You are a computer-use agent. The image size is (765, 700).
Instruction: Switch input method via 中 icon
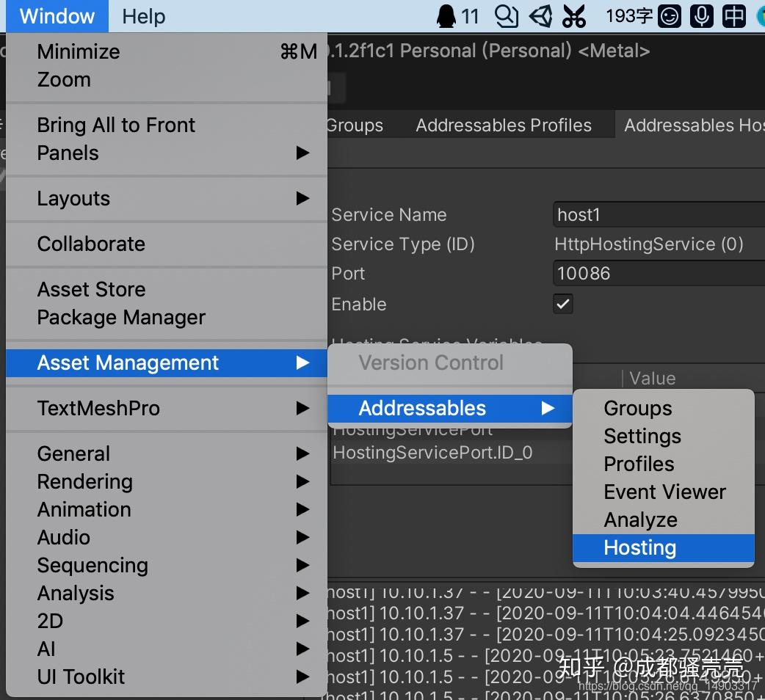[x=733, y=15]
